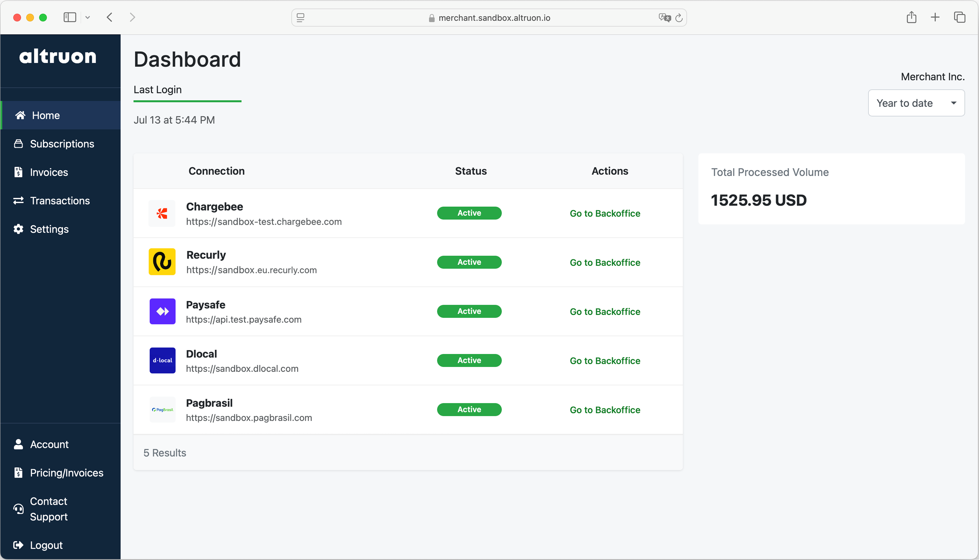Click the Dlocal blue logo
The image size is (979, 560).
pos(162,360)
